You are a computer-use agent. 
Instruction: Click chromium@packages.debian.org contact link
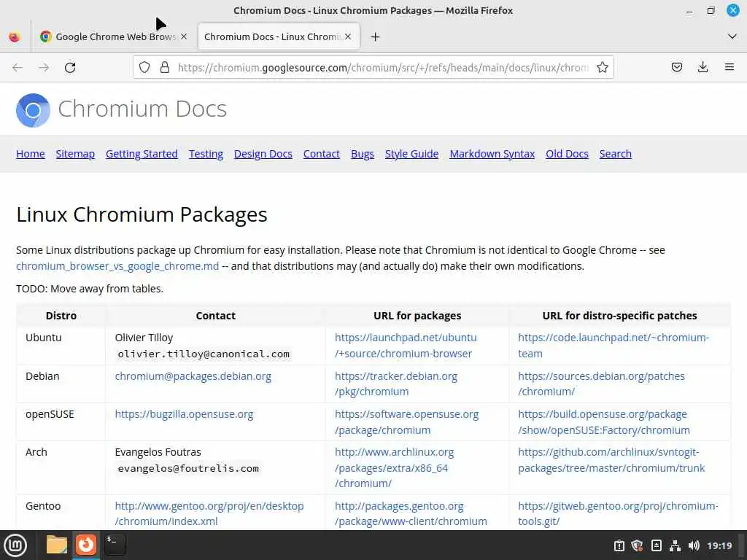193,376
